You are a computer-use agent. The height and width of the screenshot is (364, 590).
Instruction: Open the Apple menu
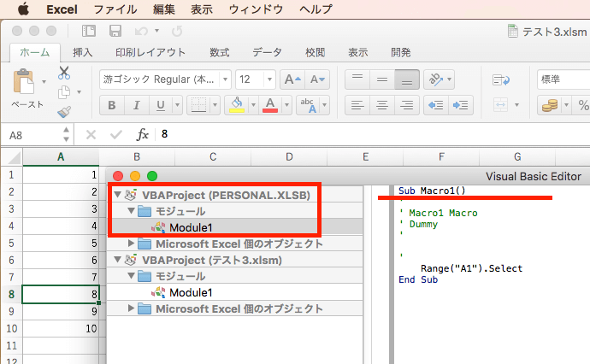point(23,9)
